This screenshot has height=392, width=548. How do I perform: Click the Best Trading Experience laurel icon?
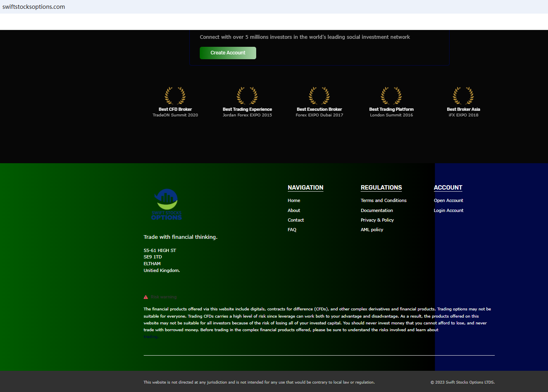pyautogui.click(x=247, y=96)
